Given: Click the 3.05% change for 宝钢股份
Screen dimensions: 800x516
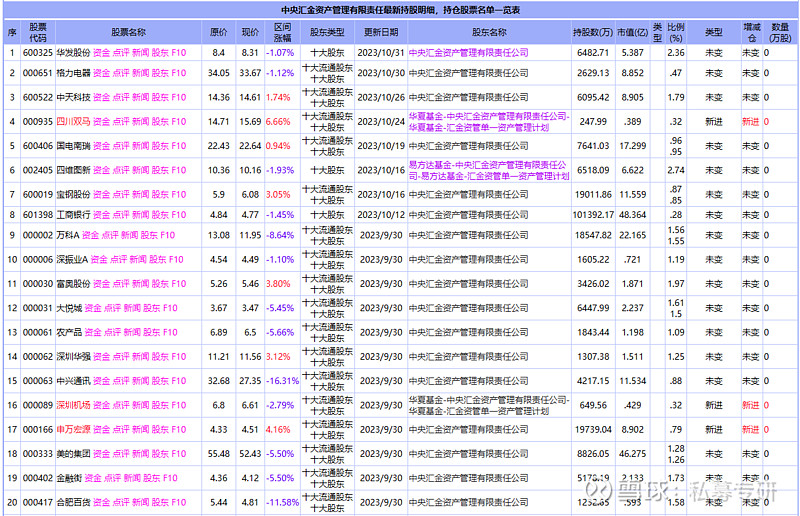Looking at the screenshot, I should [278, 194].
